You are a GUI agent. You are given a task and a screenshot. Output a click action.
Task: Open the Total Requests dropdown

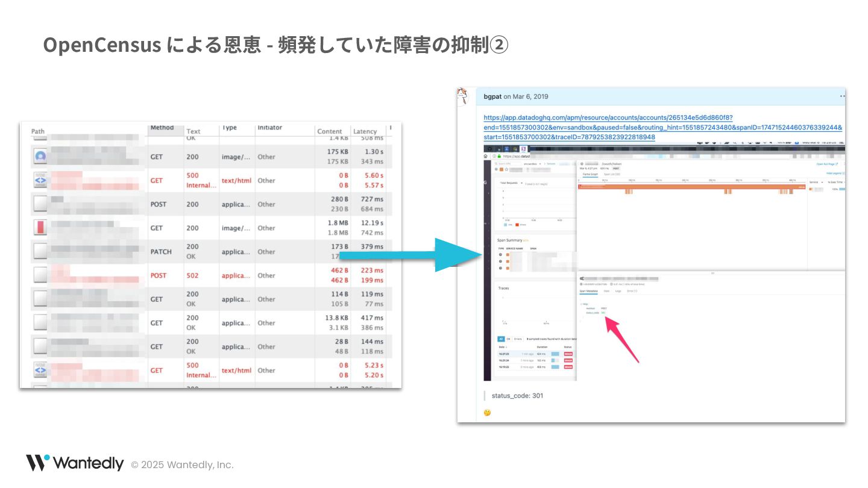pyautogui.click(x=511, y=182)
